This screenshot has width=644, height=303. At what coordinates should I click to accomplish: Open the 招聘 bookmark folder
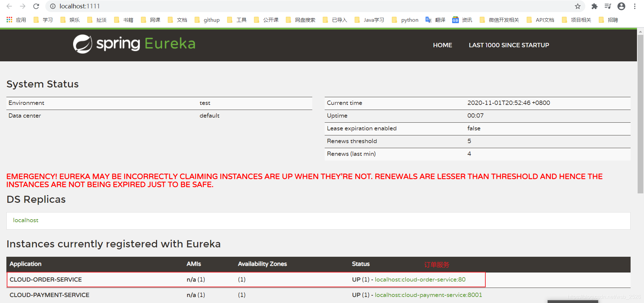(608, 20)
